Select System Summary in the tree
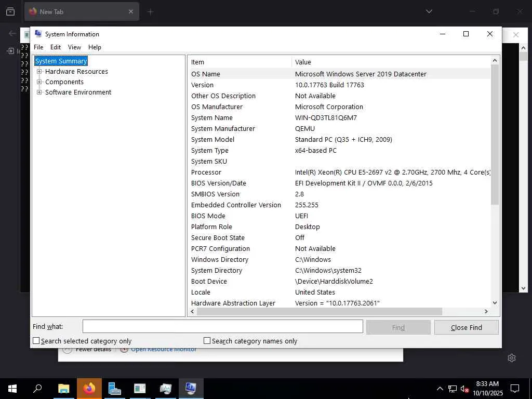The image size is (532, 399). coord(61,61)
